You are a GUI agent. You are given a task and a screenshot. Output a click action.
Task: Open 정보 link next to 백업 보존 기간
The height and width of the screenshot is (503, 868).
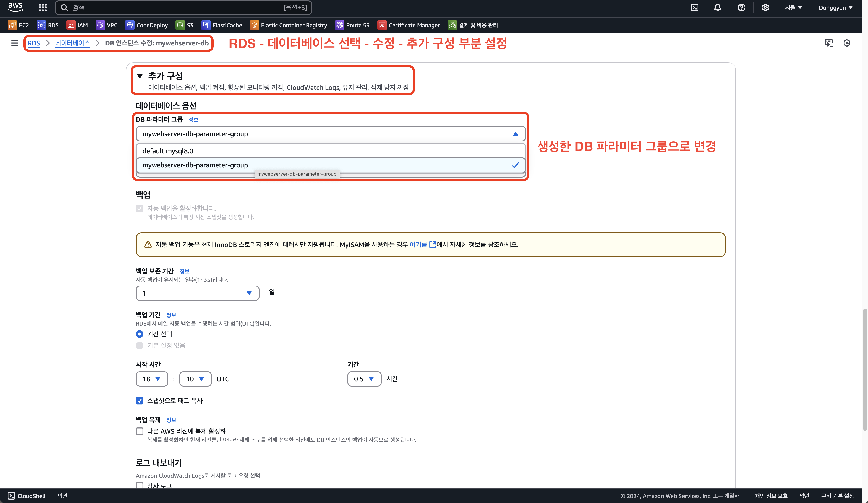[184, 271]
